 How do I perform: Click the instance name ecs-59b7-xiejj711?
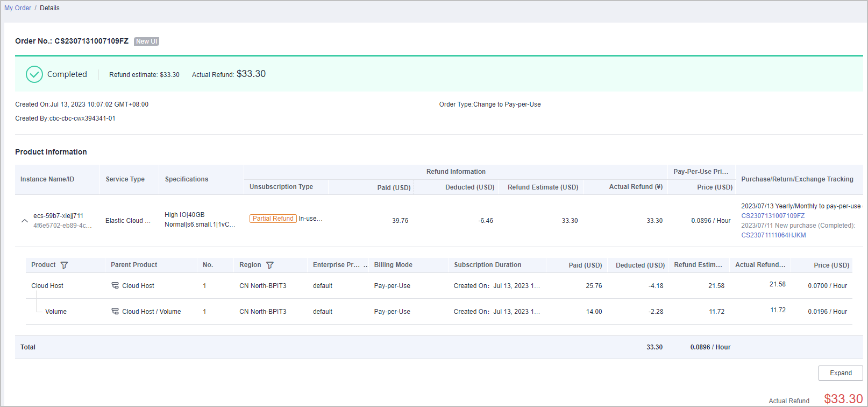click(x=58, y=216)
